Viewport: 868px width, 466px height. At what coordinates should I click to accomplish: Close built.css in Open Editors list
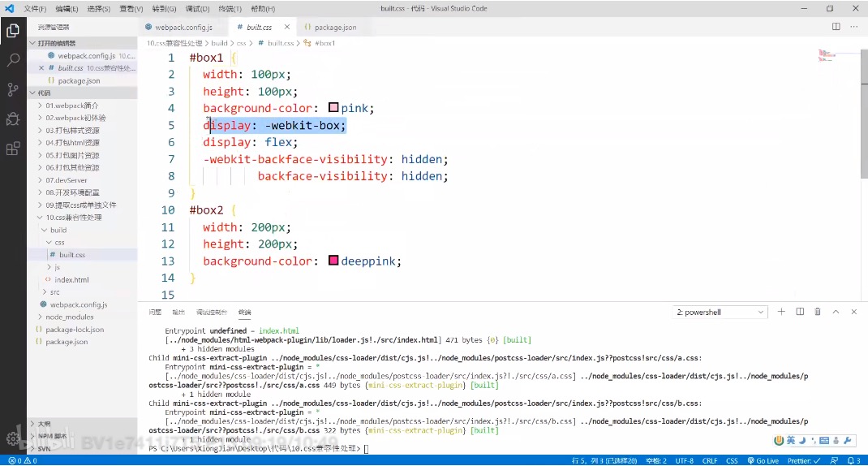pyautogui.click(x=41, y=68)
